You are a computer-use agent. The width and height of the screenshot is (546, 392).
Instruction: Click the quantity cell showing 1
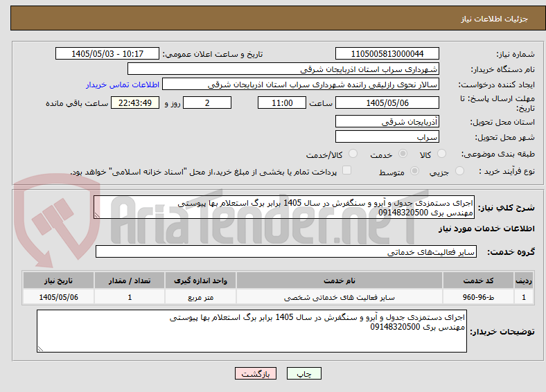click(130, 297)
